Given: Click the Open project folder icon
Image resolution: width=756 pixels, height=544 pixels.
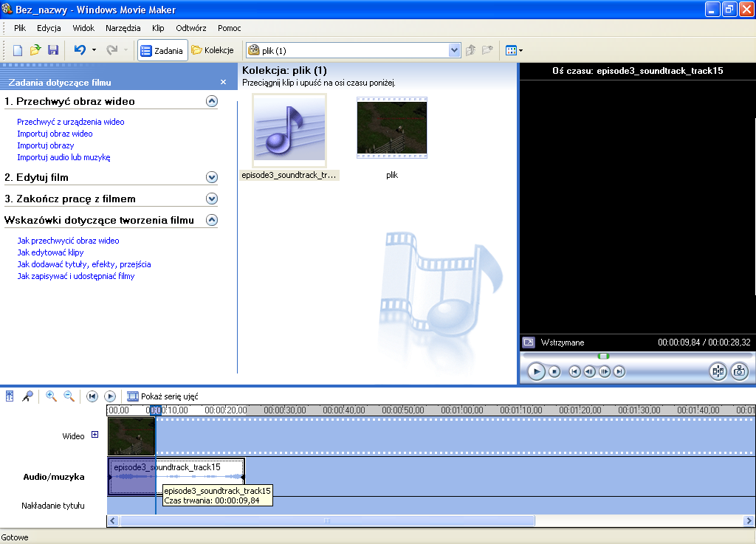Looking at the screenshot, I should [x=35, y=50].
